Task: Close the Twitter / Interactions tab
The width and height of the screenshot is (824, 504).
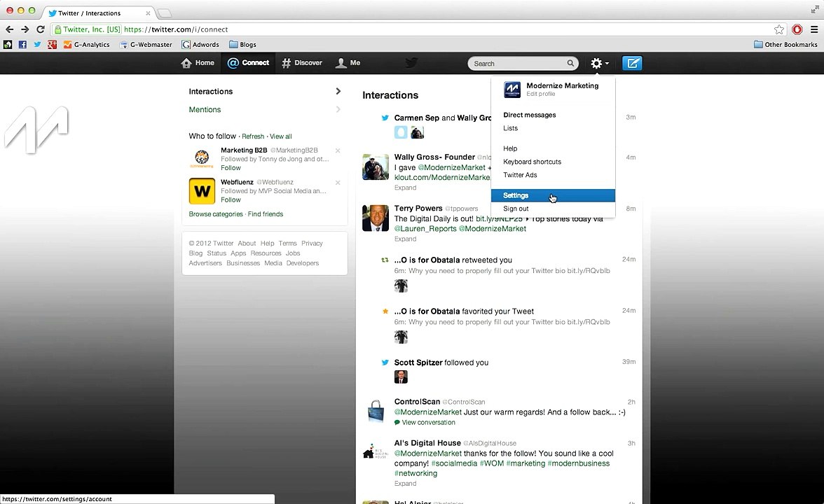Action: click(148, 13)
